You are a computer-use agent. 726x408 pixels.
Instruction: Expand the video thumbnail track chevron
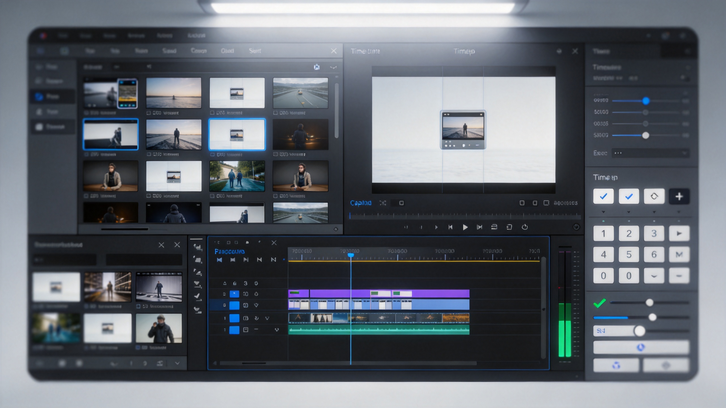pyautogui.click(x=267, y=319)
